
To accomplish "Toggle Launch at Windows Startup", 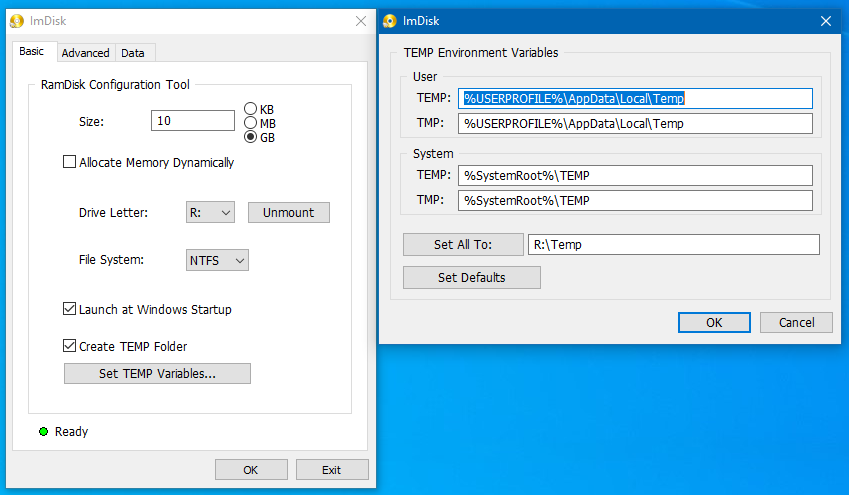I will point(69,309).
